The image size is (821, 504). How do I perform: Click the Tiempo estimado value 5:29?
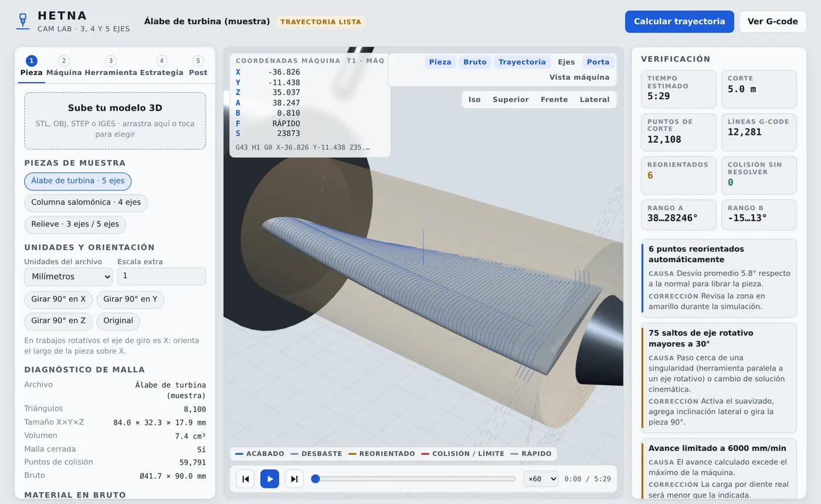659,96
